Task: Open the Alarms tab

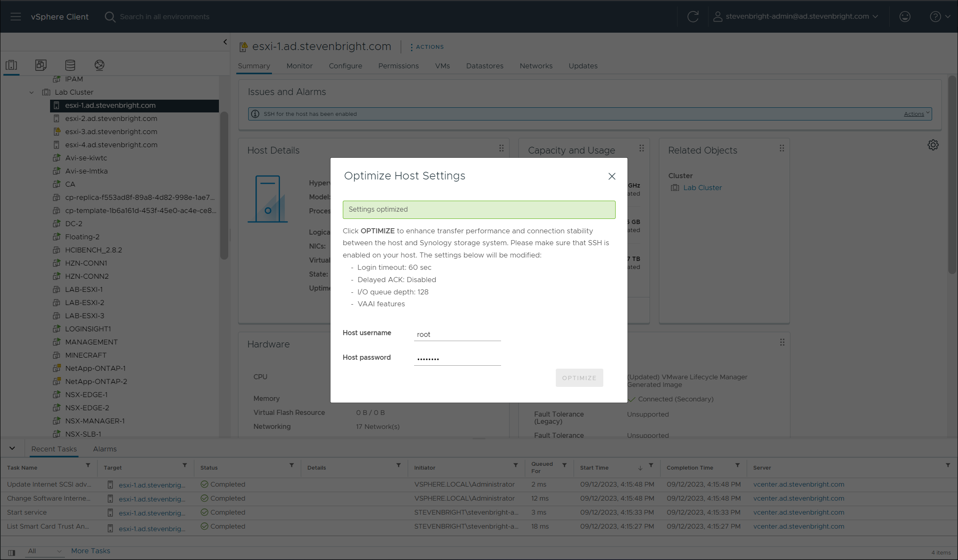Action: point(105,449)
